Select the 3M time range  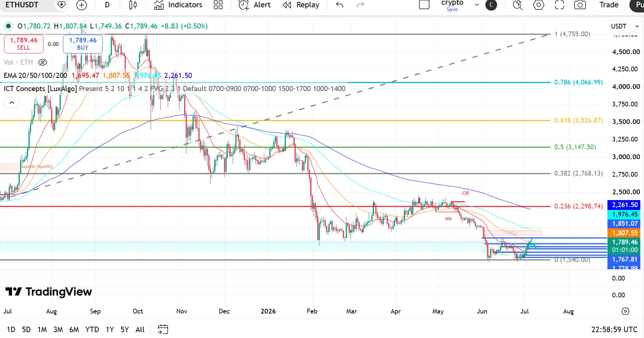click(58, 330)
